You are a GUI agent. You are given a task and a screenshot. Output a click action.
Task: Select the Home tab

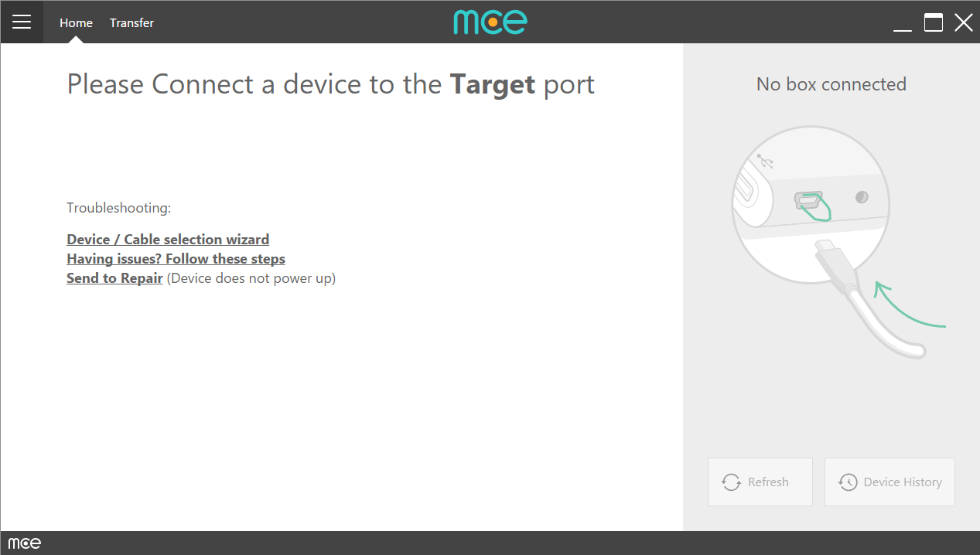coord(75,22)
